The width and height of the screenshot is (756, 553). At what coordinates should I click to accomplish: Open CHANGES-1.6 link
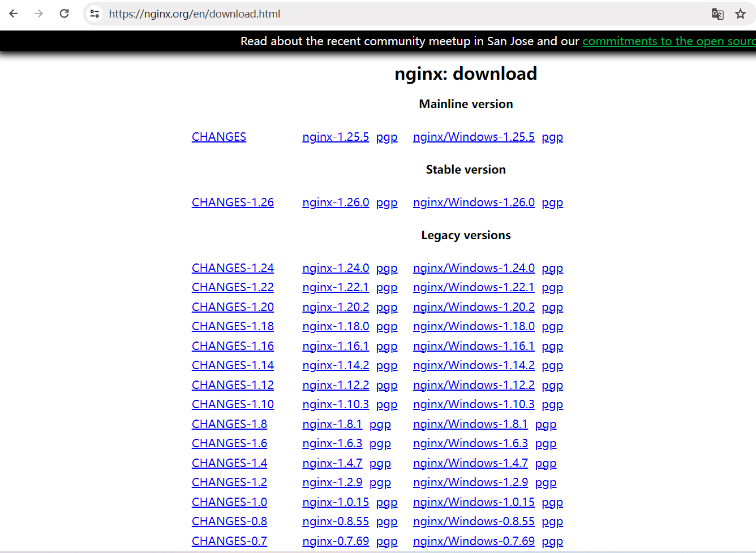click(229, 443)
